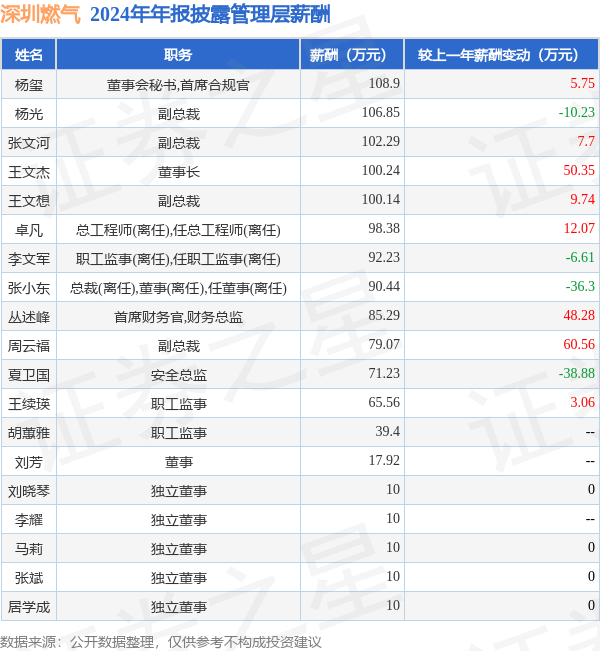This screenshot has width=600, height=651.
Task: Click the salary value 106.85
Action: (x=381, y=112)
